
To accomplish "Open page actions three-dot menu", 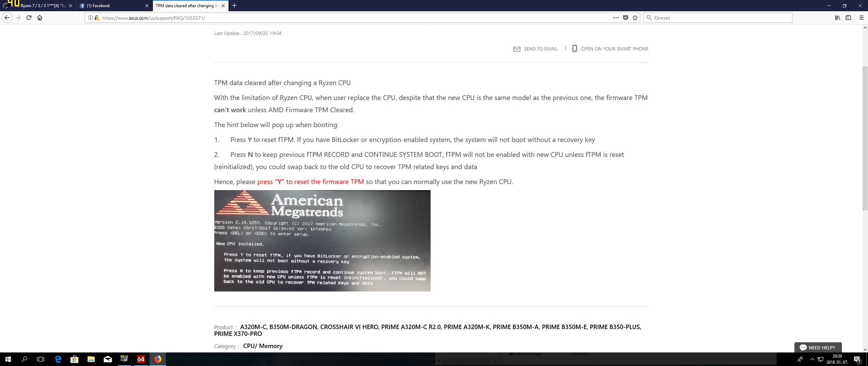I will 616,17.
